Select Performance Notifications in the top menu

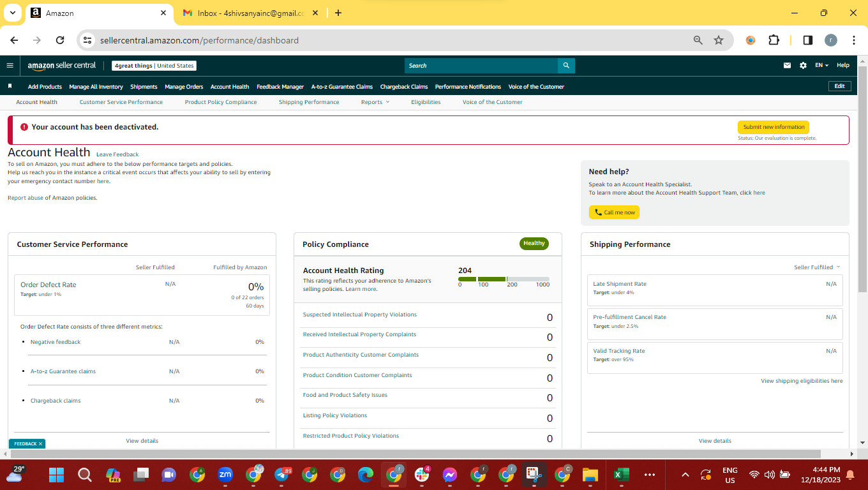tap(468, 87)
